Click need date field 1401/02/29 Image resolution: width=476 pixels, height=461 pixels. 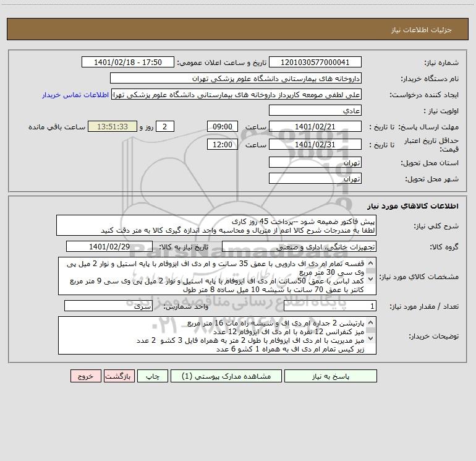pos(109,246)
